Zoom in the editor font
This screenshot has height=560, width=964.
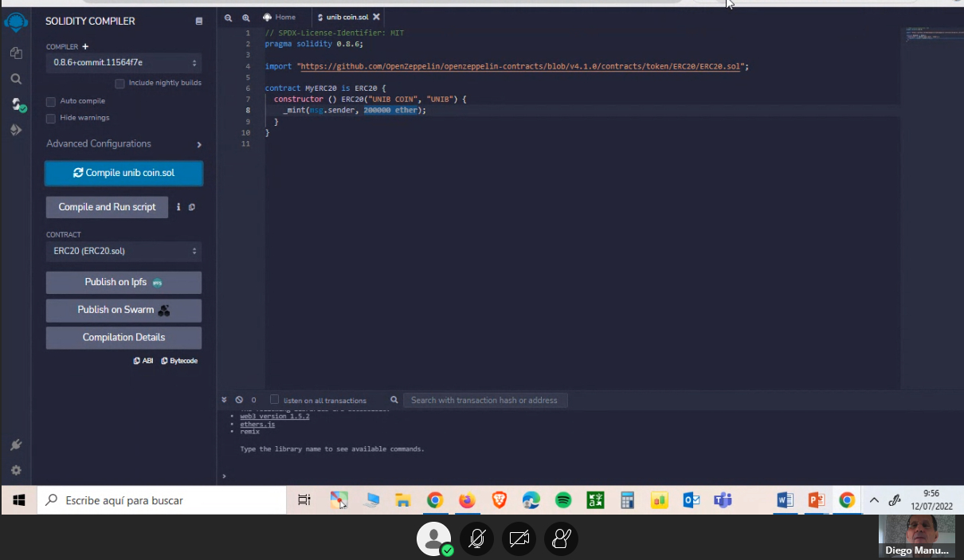246,17
